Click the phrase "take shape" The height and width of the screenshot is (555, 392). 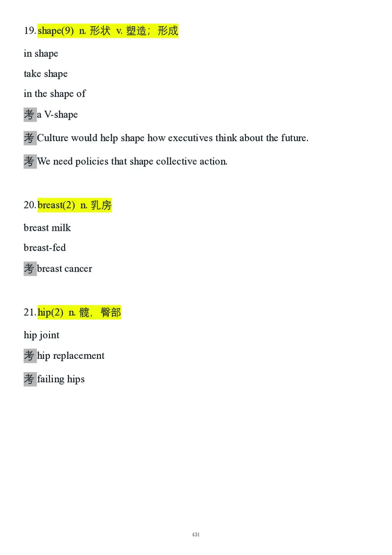tap(46, 74)
